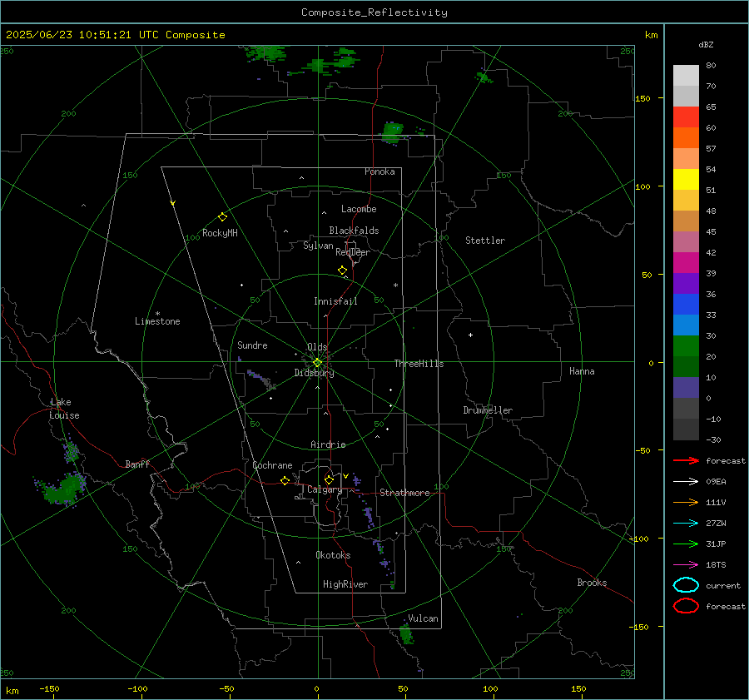This screenshot has height=700, width=749.
Task: Click the dBZ legend heading
Action: 706,44
